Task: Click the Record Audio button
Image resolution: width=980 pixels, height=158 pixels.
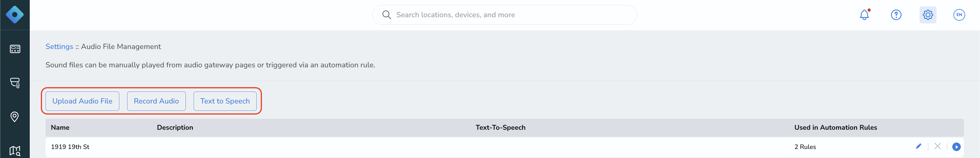Action: [156, 101]
